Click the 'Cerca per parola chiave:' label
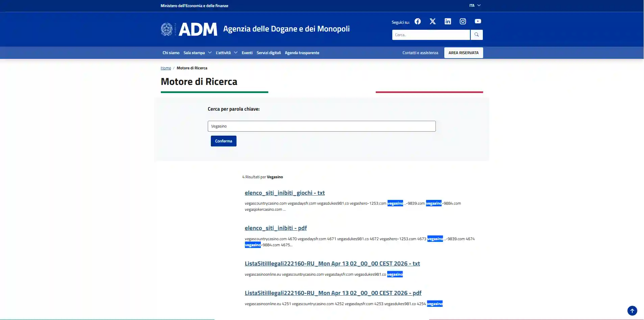This screenshot has height=320, width=644. click(x=233, y=109)
